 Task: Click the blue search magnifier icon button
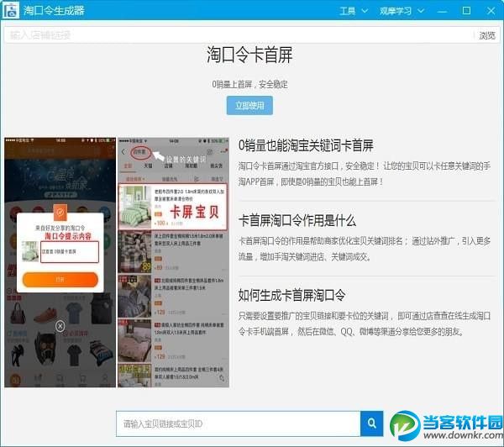tap(371, 423)
